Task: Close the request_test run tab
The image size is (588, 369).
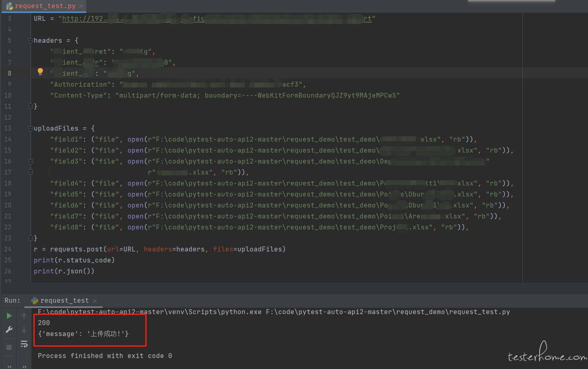Action: [x=95, y=301]
